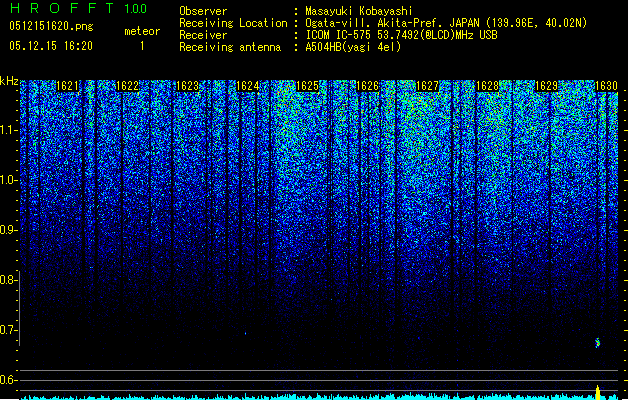629x400 pixels.
Task: Click the Receiving antenna label
Action: pyautogui.click(x=230, y=47)
